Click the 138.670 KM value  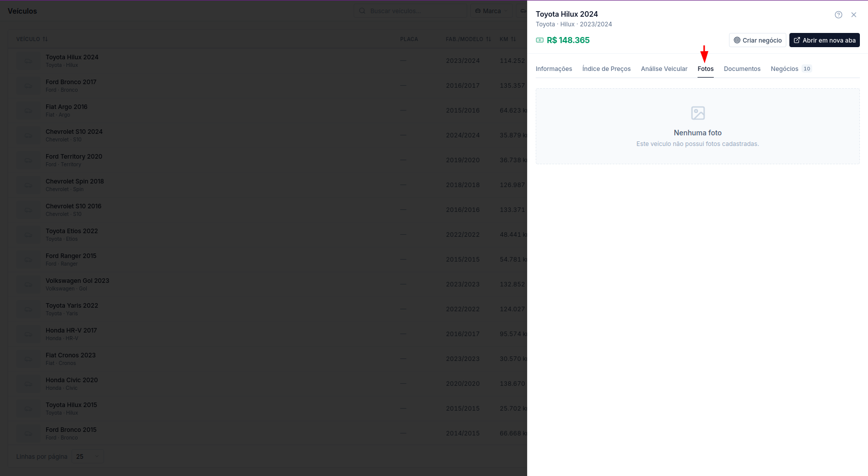pyautogui.click(x=512, y=384)
